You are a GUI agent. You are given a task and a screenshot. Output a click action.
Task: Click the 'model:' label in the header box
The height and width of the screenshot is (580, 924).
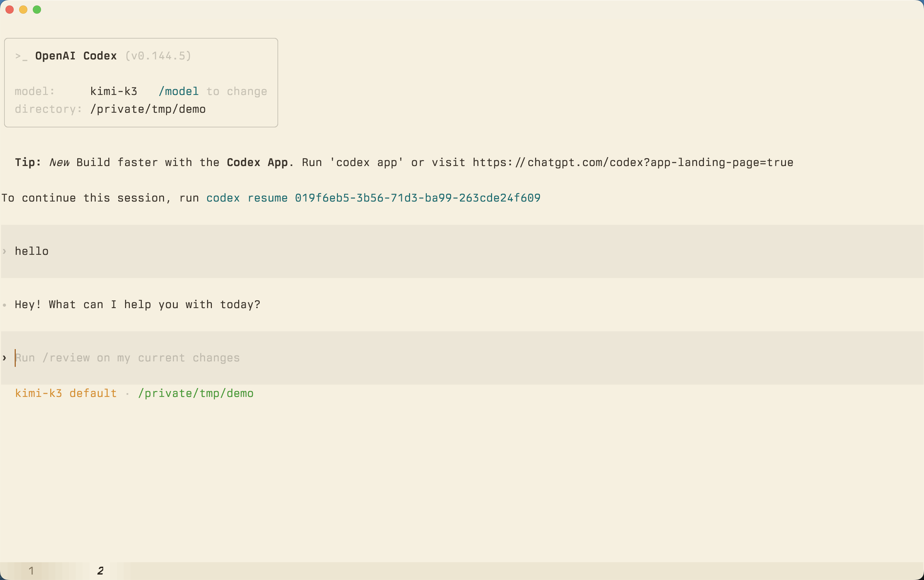click(x=35, y=91)
